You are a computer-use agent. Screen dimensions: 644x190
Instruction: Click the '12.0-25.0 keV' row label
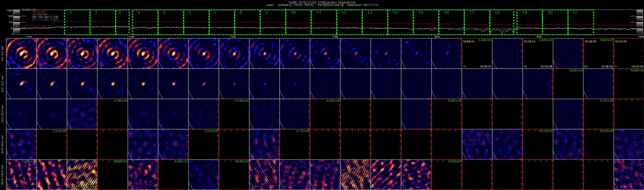pos(2,114)
